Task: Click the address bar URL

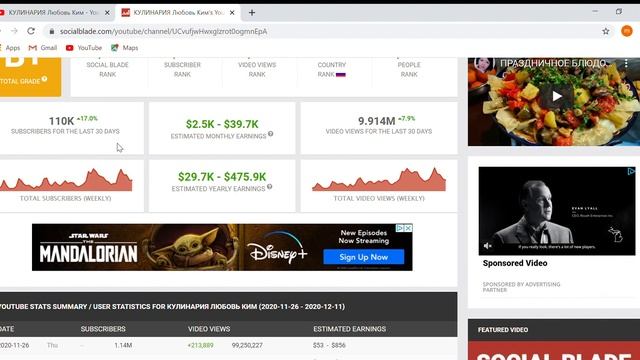Action: pyautogui.click(x=163, y=31)
